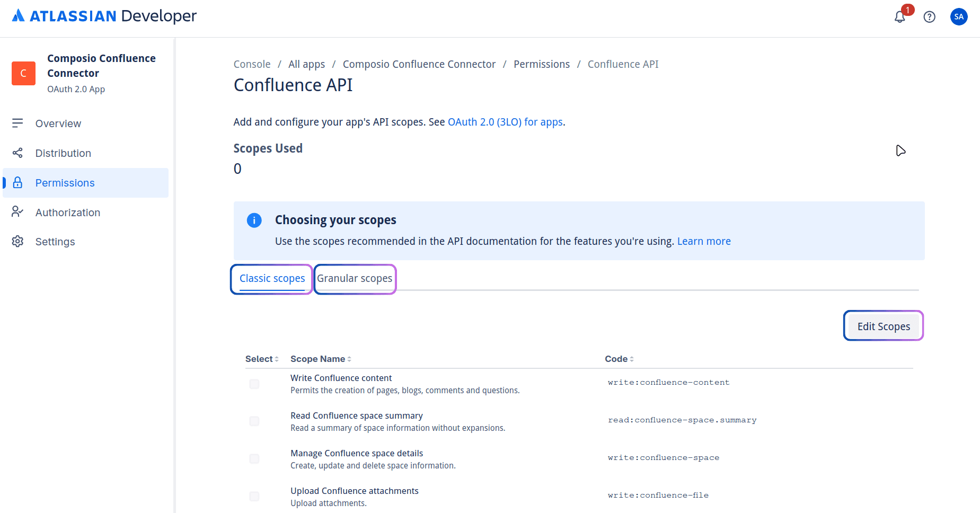Go to Permissions in the breadcrumb

[x=542, y=64]
